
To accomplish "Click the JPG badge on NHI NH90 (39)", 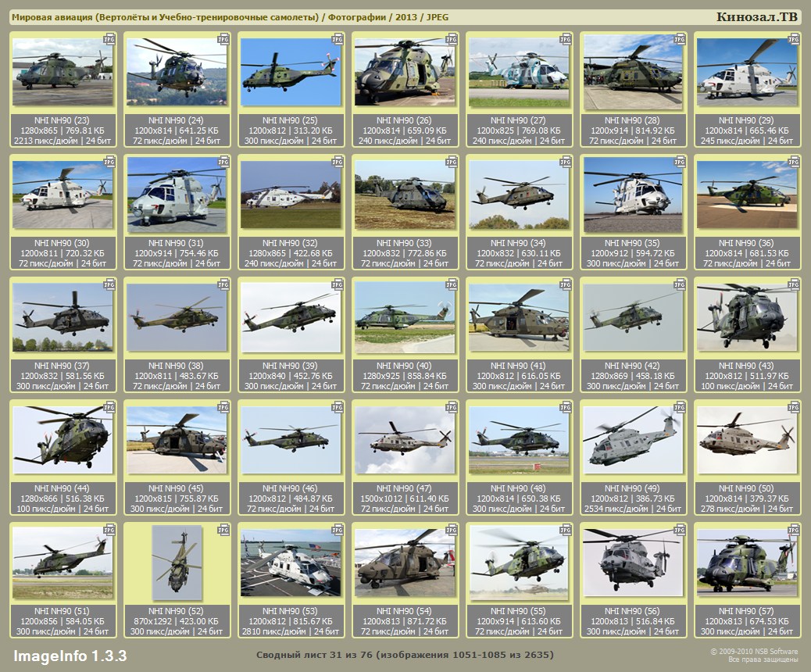I will (338, 284).
